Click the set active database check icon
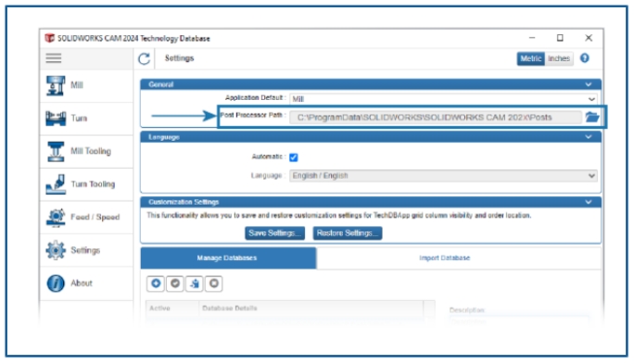The height and width of the screenshot is (364, 634). pyautogui.click(x=175, y=283)
